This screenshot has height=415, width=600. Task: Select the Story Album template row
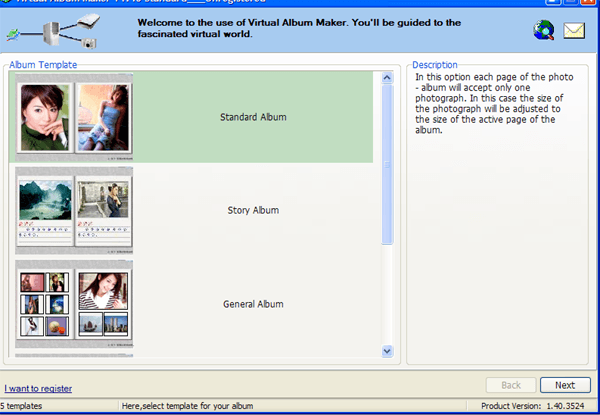[191, 210]
